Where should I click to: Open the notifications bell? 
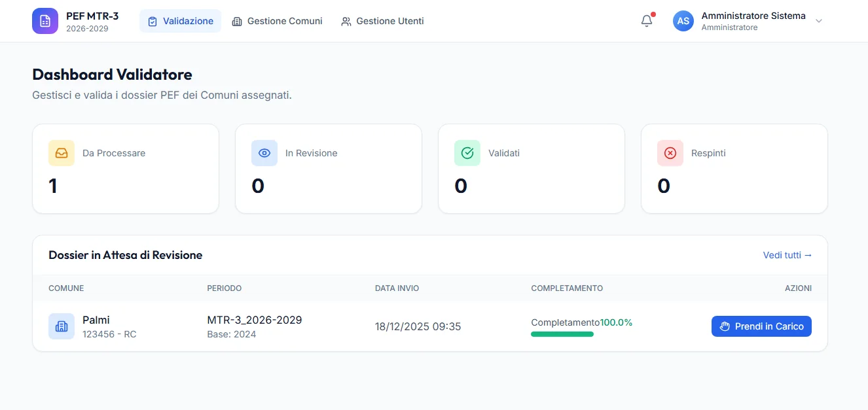tap(647, 21)
